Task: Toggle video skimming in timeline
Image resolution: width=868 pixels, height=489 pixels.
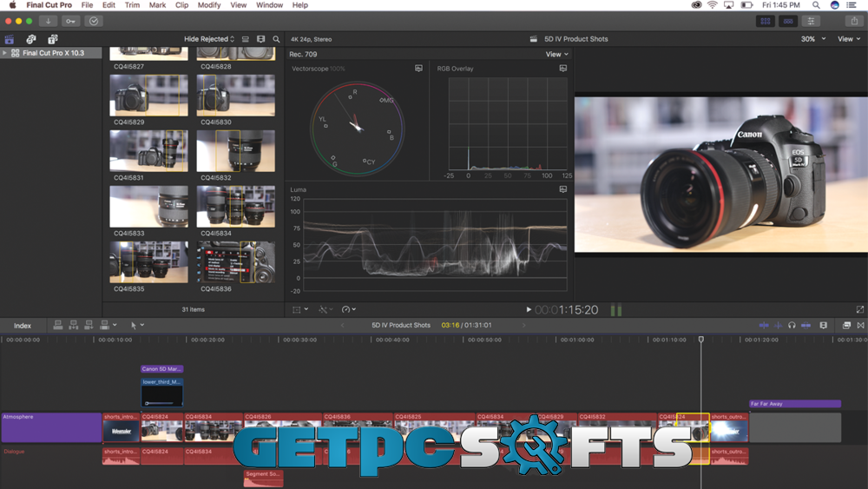Action: click(764, 325)
